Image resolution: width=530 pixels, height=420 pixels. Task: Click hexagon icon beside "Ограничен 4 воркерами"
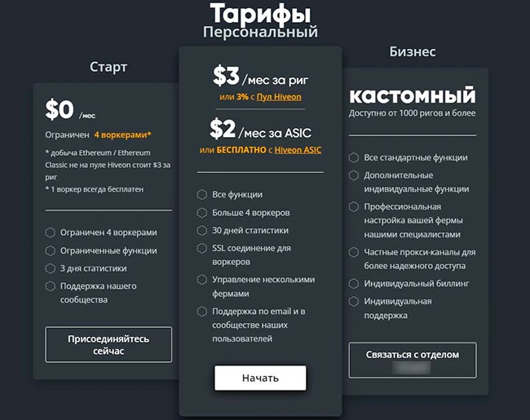pyautogui.click(x=51, y=232)
